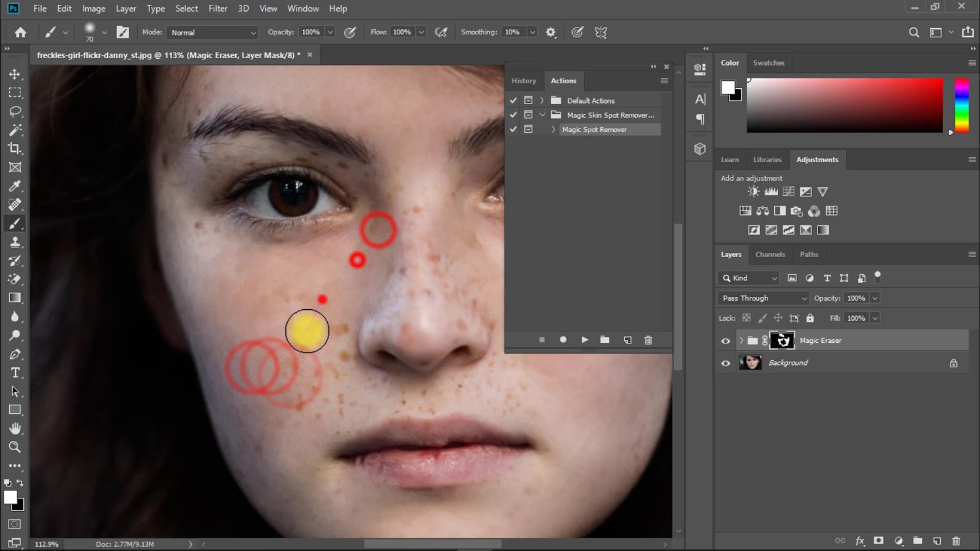The image size is (980, 551).
Task: Click the Play selection button in Actions
Action: click(x=584, y=340)
